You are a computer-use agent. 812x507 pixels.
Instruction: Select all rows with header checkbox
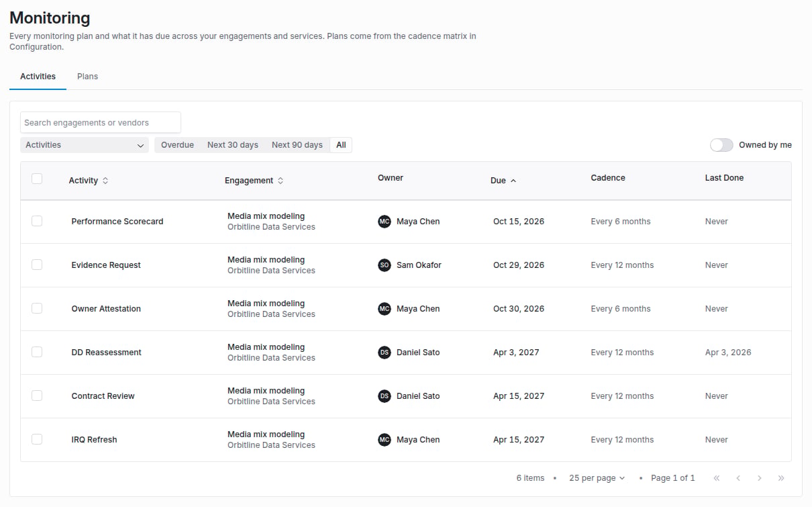(x=37, y=179)
